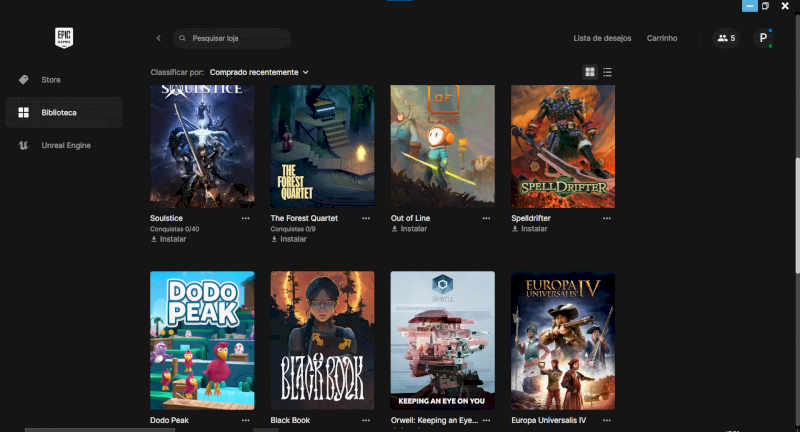800x432 pixels.
Task: Install The Forest Quartet
Action: (289, 239)
